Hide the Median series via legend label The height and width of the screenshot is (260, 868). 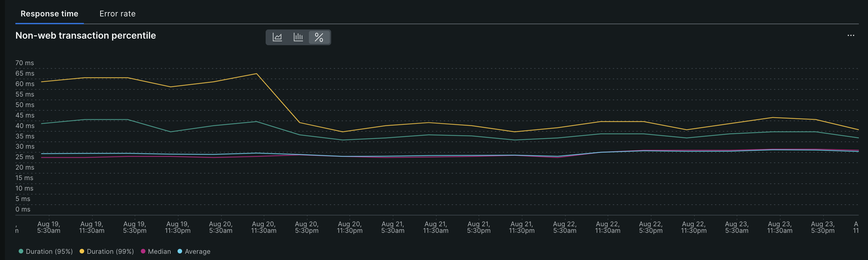point(159,251)
